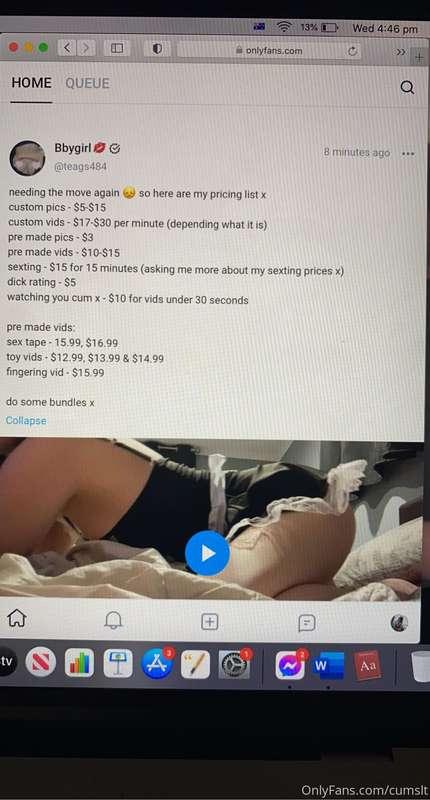Play the video in the post
Image resolution: width=430 pixels, height=800 pixels.
pos(207,553)
